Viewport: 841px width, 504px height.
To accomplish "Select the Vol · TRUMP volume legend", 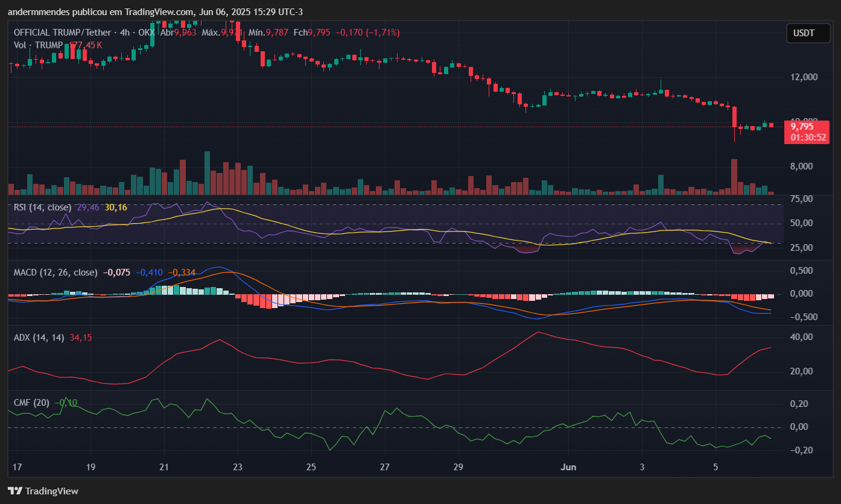I will (x=38, y=45).
